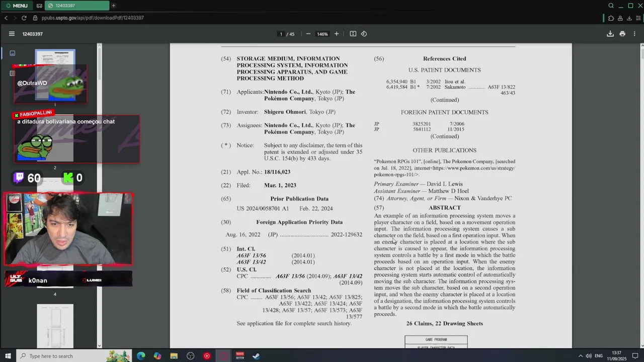Show document outline in PDF sidebar
Image resolution: width=644 pixels, height=362 pixels.
(13, 73)
